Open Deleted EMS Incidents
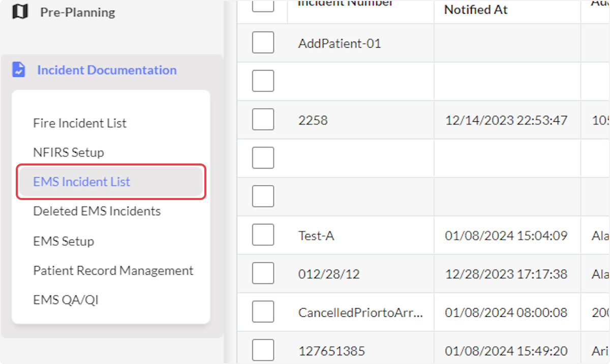610x364 pixels. [97, 211]
